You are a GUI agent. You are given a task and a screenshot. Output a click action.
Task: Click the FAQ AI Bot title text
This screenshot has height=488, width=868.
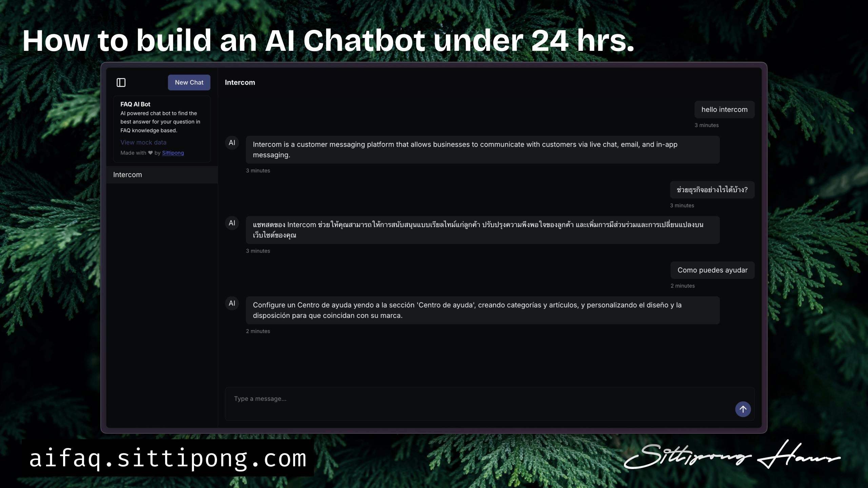[x=135, y=104]
